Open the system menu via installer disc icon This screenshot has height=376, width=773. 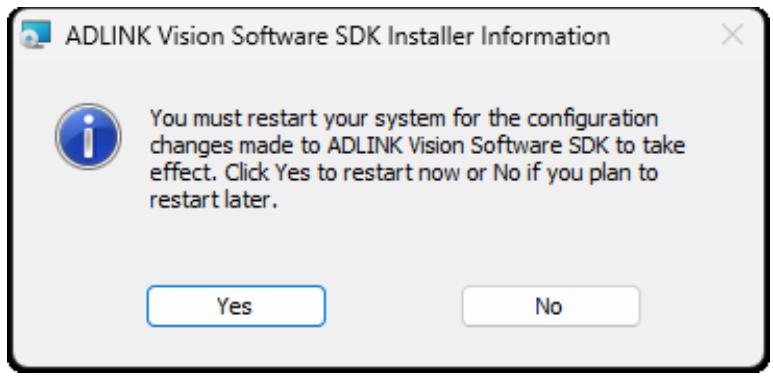(x=35, y=34)
